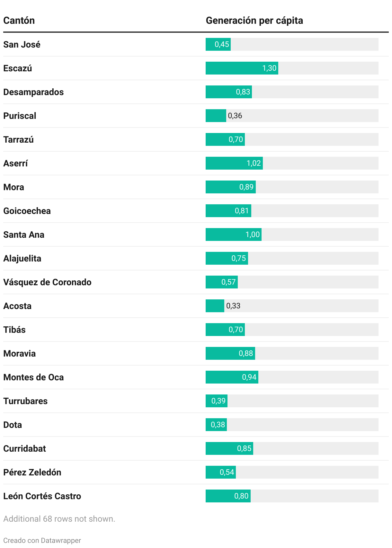392x548 pixels.
Task: Click the Puriscal 0,36 value label
Action: click(235, 116)
